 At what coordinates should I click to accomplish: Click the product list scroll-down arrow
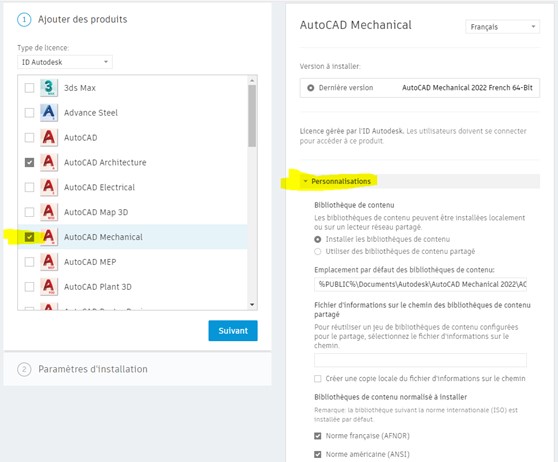[x=252, y=305]
